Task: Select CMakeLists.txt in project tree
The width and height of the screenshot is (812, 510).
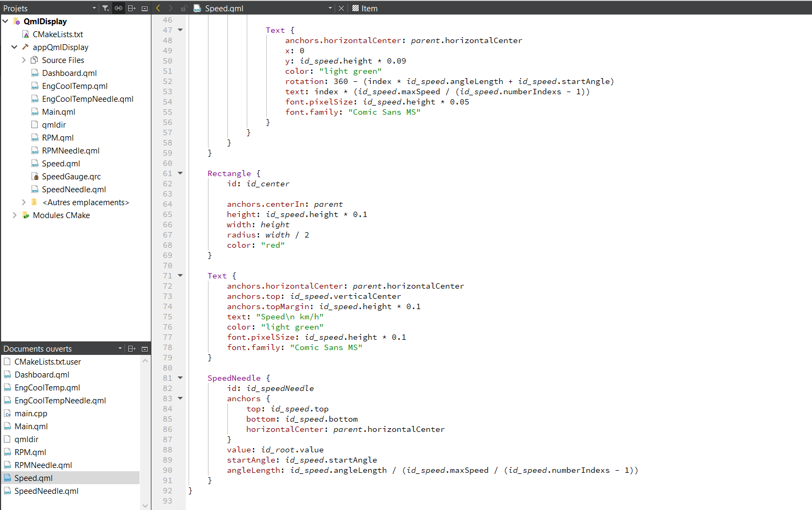Action: point(58,34)
